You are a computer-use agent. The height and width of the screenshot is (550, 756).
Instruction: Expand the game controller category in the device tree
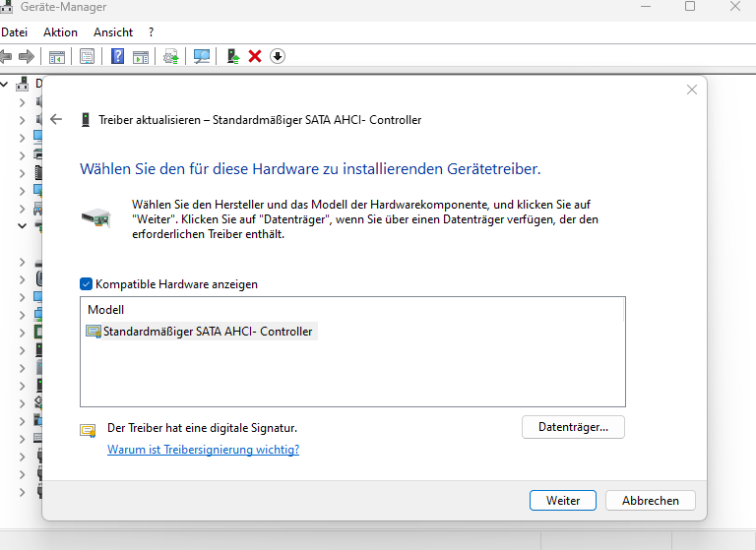coord(22,209)
